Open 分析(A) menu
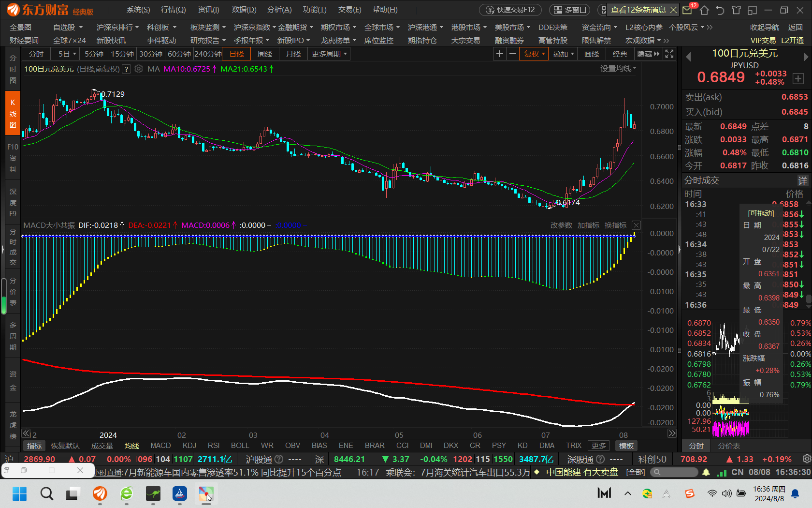The image size is (812, 508). pyautogui.click(x=279, y=10)
